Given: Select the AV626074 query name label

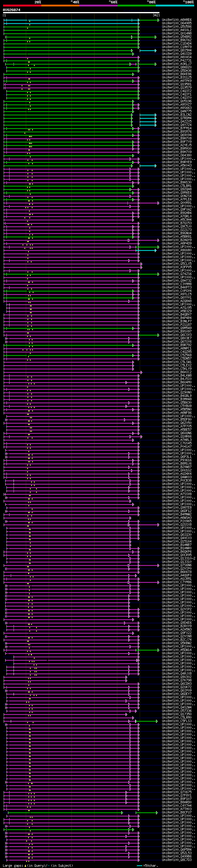Looking at the screenshot, I should tap(11, 10).
